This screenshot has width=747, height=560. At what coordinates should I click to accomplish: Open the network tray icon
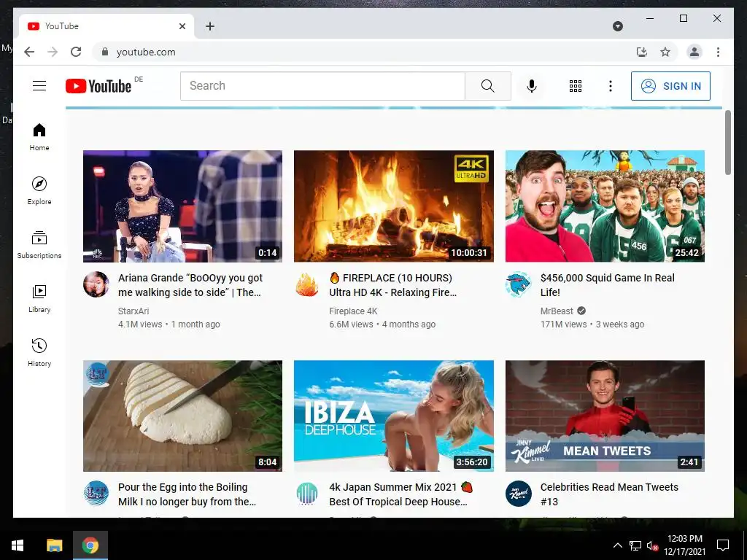point(635,545)
